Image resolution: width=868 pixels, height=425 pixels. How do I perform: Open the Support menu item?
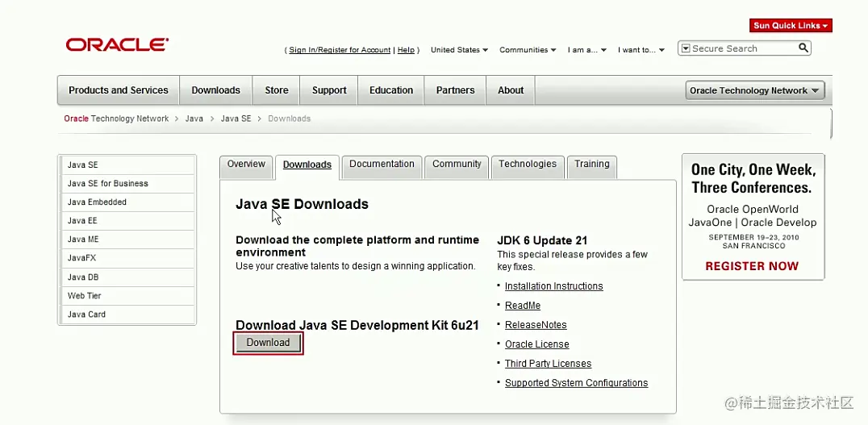329,90
